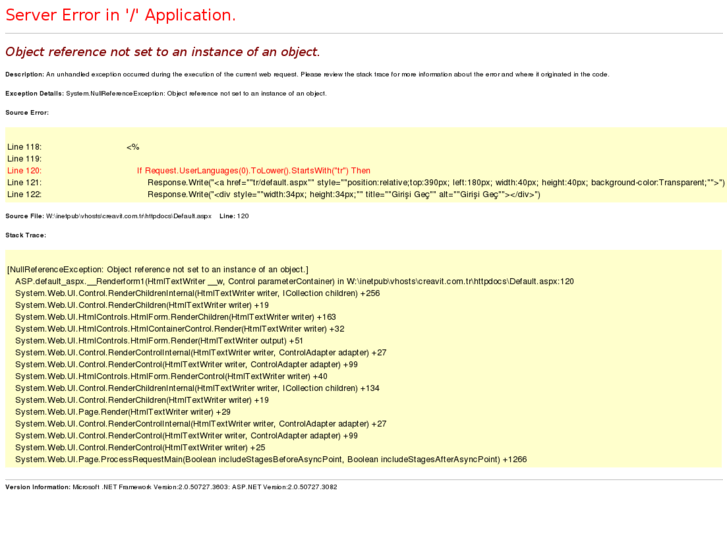Click the 'ASP.default_aspx.__Renderform1' stack line
Viewport: 727px width, 545px height.
tap(294, 282)
